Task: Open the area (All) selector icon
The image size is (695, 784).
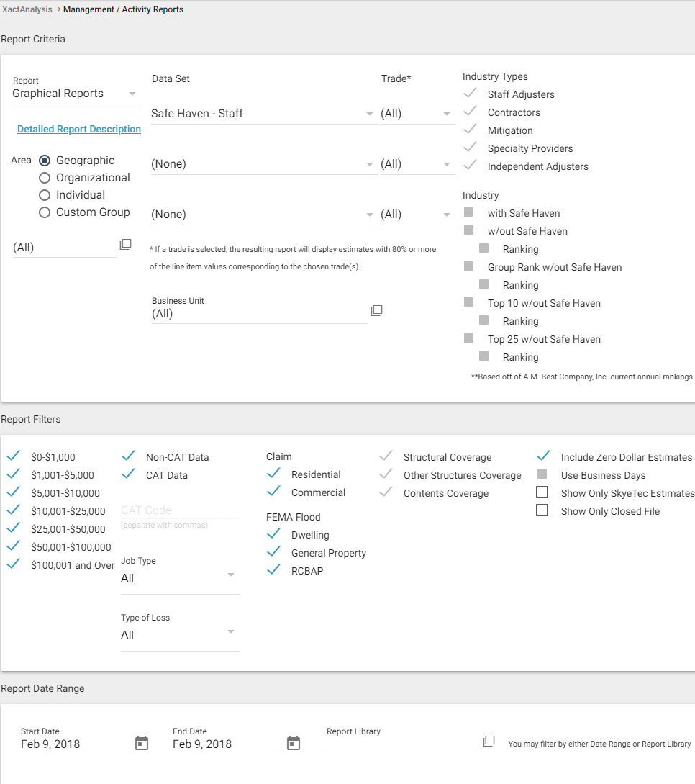Action: [x=125, y=245]
